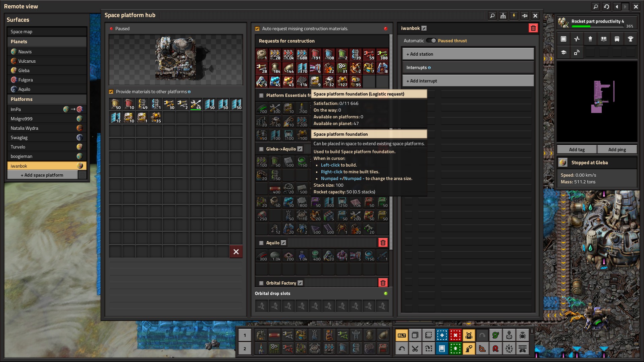This screenshot has height=362, width=644.
Task: Open the train overview icon in right panel
Action: [617, 39]
